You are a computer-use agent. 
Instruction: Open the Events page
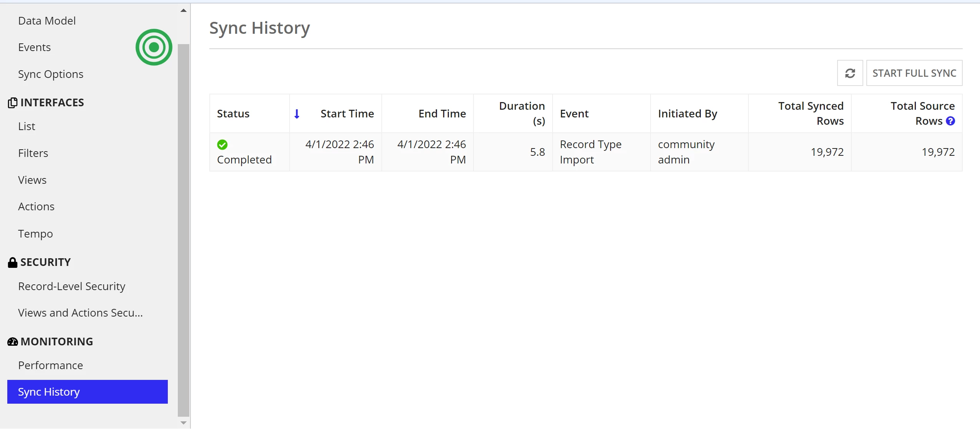pos(35,47)
